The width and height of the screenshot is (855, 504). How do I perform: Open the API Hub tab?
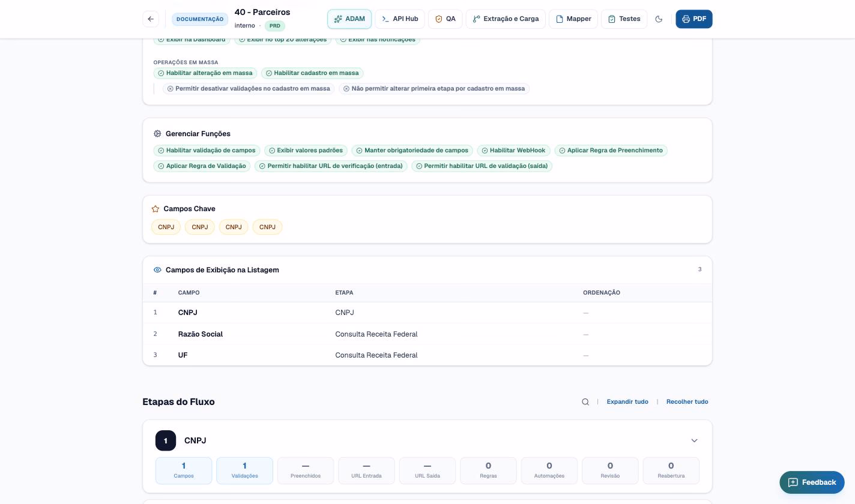point(400,19)
